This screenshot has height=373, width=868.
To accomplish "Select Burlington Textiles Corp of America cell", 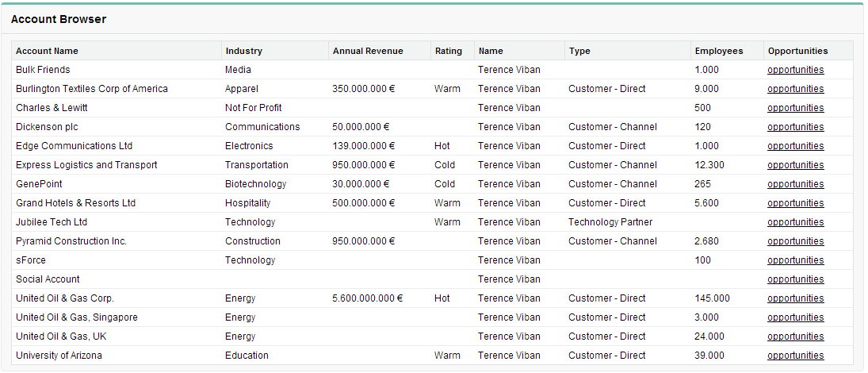I will pos(92,89).
